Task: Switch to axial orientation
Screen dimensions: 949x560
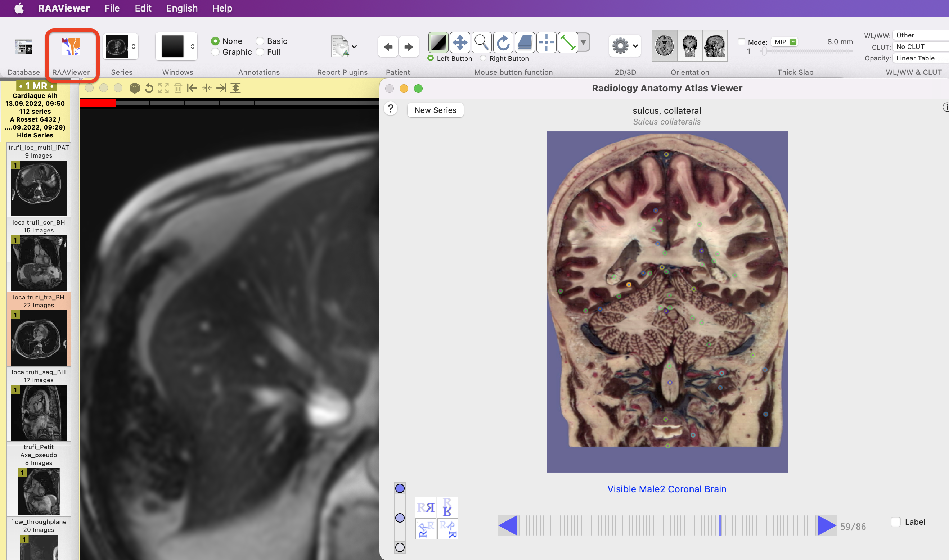Action: [x=664, y=46]
